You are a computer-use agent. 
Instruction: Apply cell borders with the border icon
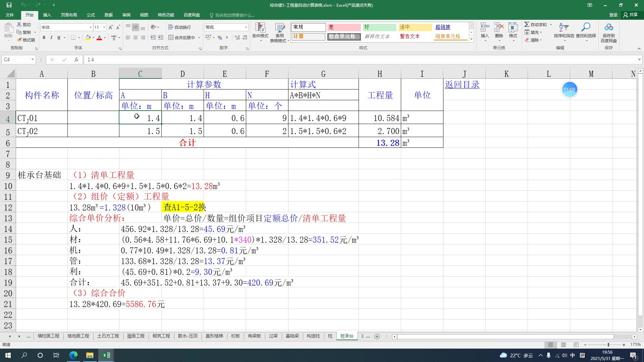point(73,38)
